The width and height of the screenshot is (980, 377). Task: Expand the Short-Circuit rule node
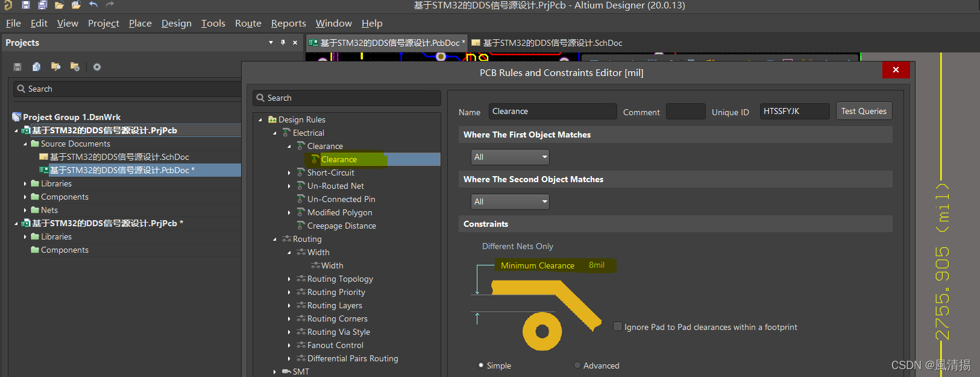point(289,173)
